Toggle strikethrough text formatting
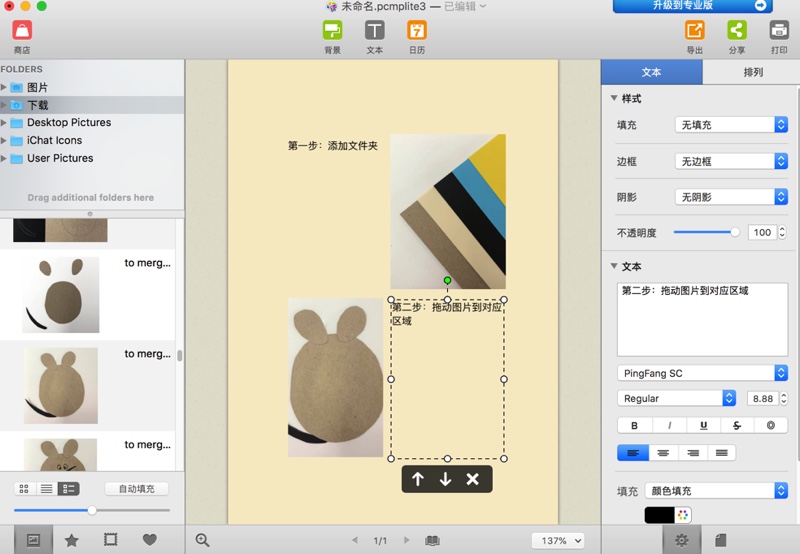Screen dimensions: 800x554 click(737, 425)
